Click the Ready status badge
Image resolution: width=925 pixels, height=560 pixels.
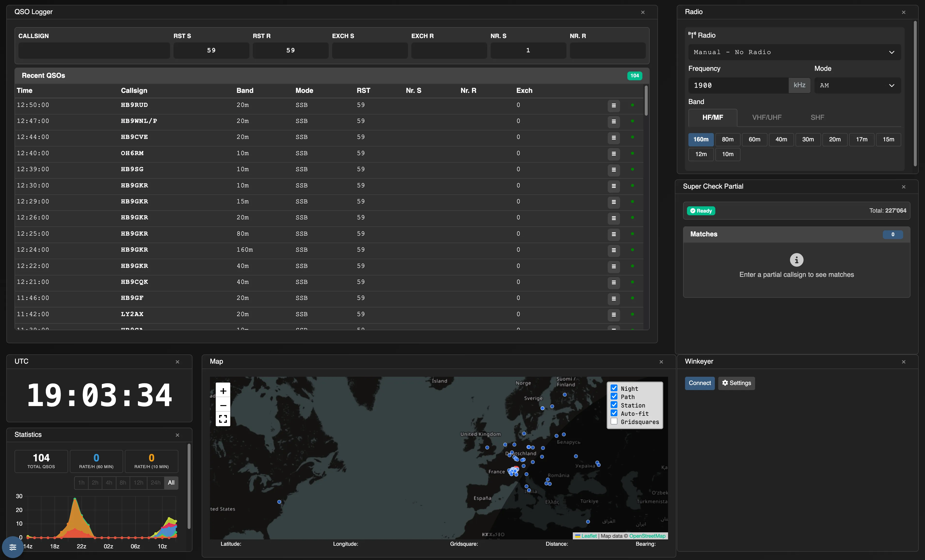(701, 211)
